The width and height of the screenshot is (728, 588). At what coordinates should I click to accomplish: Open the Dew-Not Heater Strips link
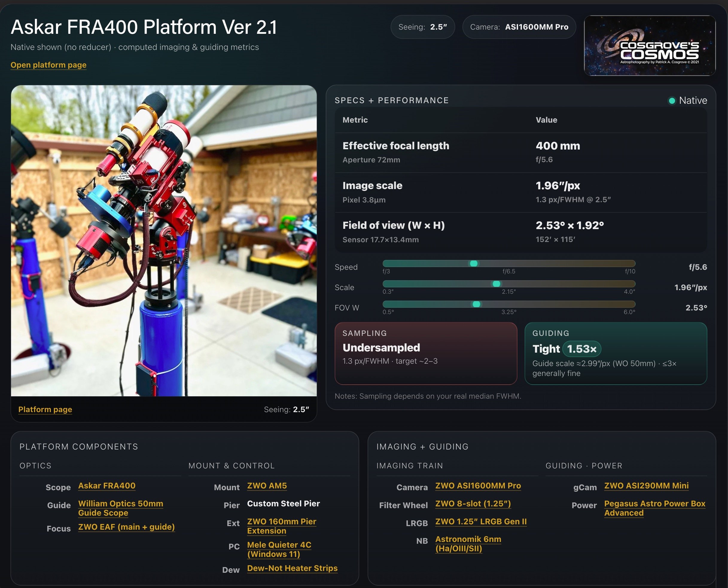click(292, 568)
